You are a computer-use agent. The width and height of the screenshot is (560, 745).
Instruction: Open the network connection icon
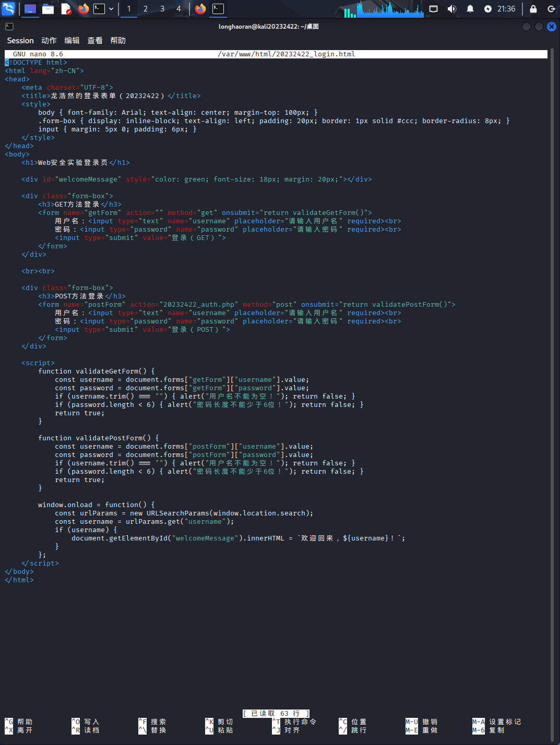coord(433,9)
